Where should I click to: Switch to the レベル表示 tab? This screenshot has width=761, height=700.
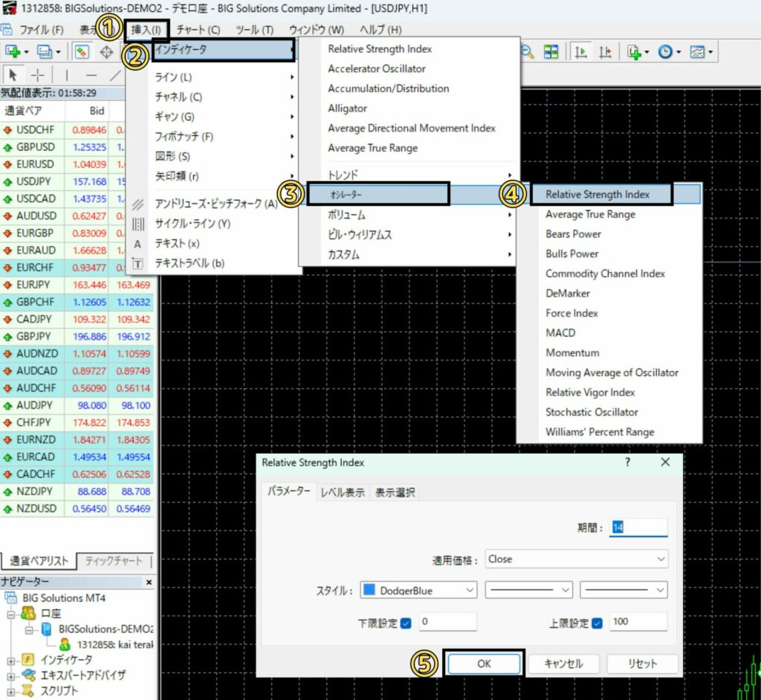point(343,493)
